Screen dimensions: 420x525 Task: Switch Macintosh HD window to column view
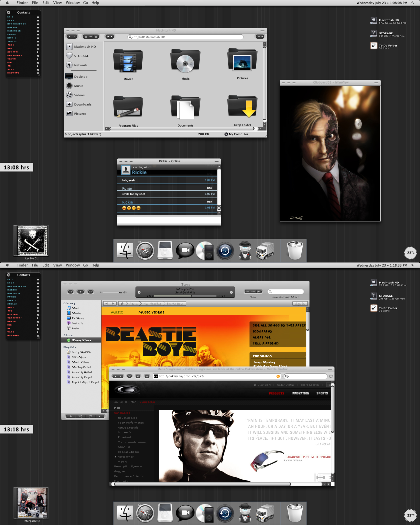pyautogui.click(x=96, y=37)
